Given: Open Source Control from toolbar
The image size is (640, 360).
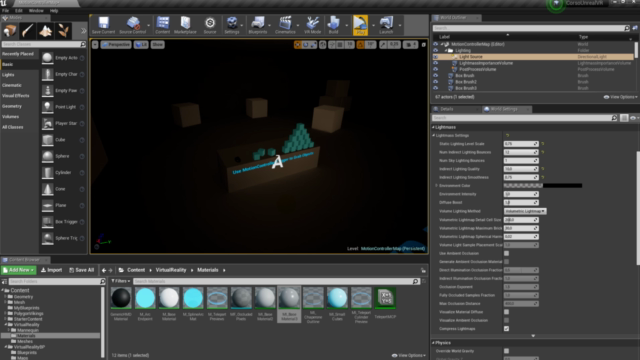Looking at the screenshot, I should pos(132,25).
